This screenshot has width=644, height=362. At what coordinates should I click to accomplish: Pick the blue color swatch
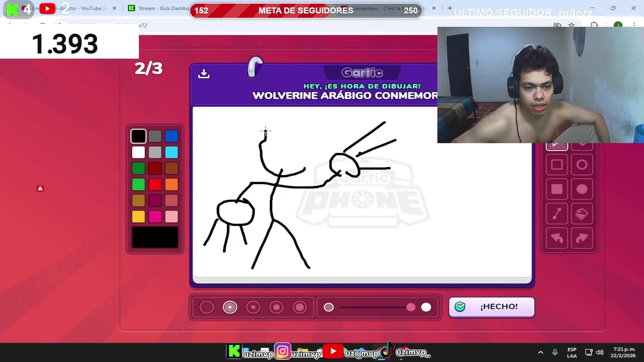(172, 136)
